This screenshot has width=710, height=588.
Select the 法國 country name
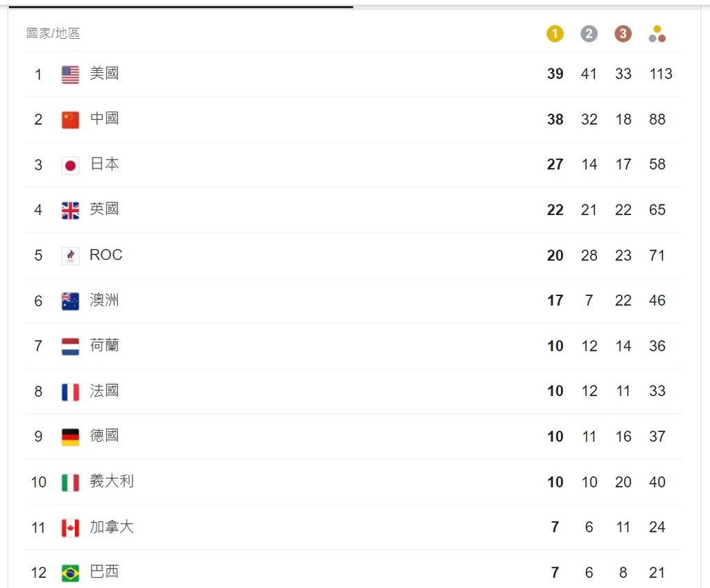[x=104, y=390]
